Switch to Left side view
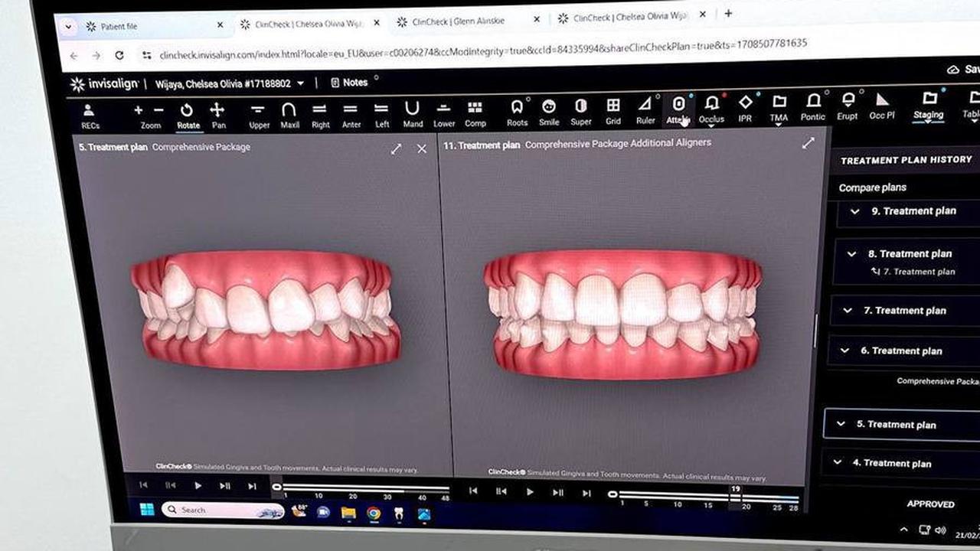 pos(381,115)
